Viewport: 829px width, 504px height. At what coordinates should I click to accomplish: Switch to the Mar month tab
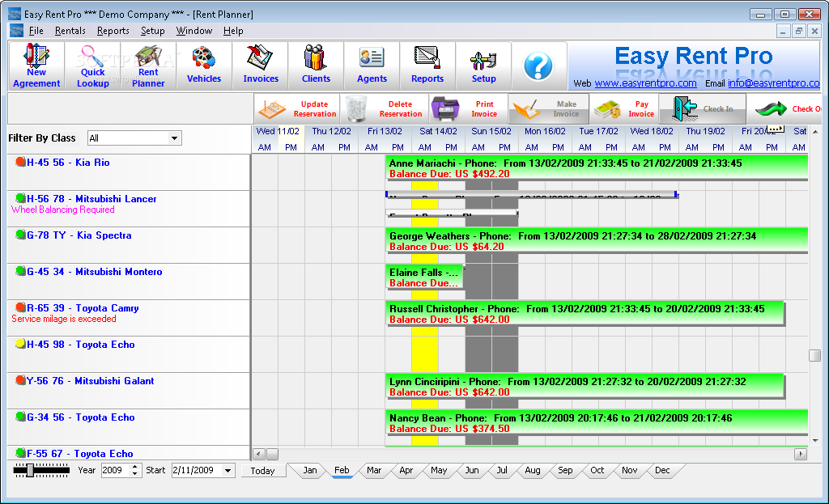coord(374,470)
